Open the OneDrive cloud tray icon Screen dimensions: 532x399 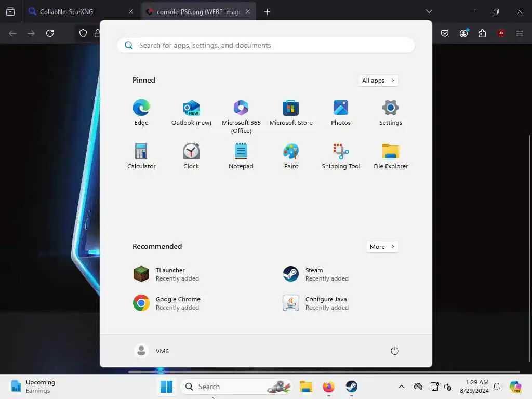point(418,387)
